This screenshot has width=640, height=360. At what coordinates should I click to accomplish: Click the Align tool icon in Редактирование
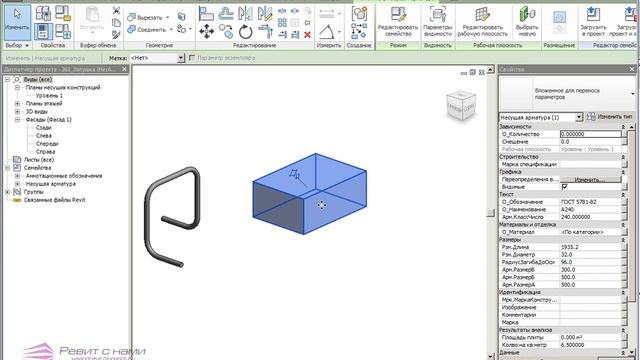tap(206, 14)
